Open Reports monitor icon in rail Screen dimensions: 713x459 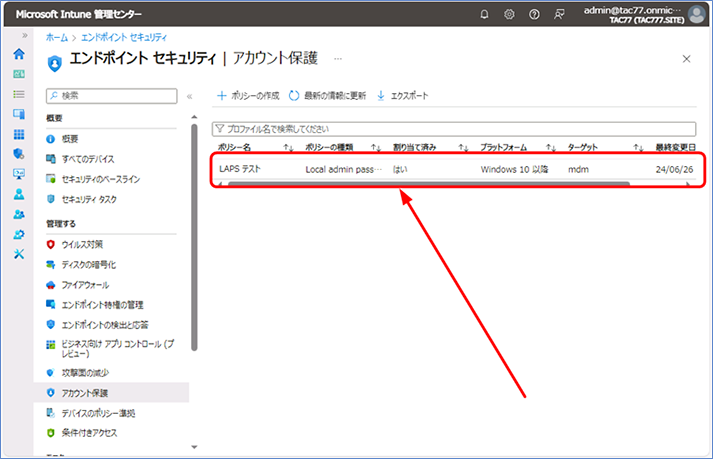point(19,174)
